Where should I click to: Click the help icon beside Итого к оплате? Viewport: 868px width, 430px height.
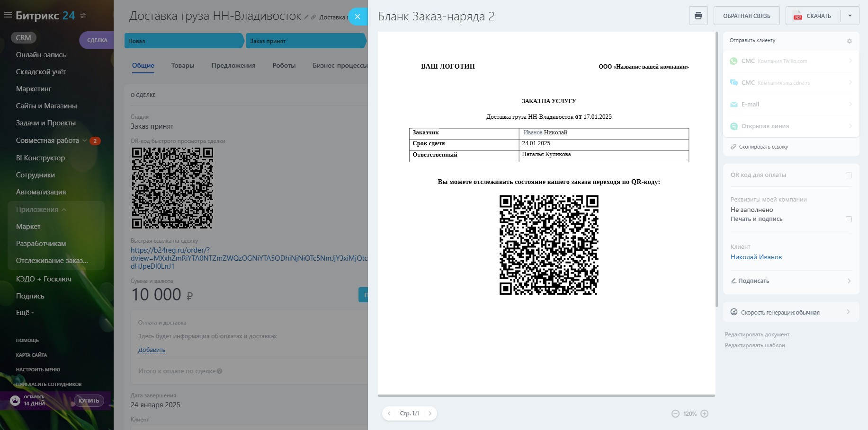click(220, 371)
